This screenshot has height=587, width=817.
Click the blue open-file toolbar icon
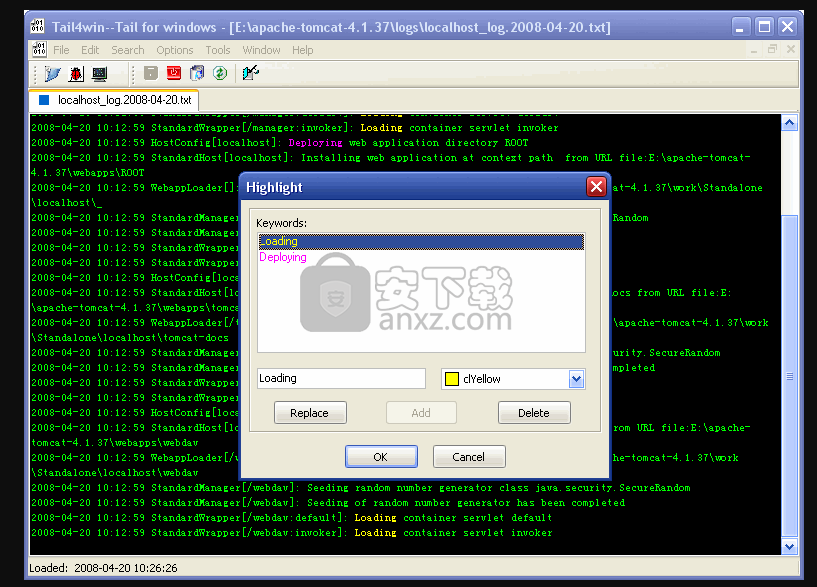click(x=52, y=73)
